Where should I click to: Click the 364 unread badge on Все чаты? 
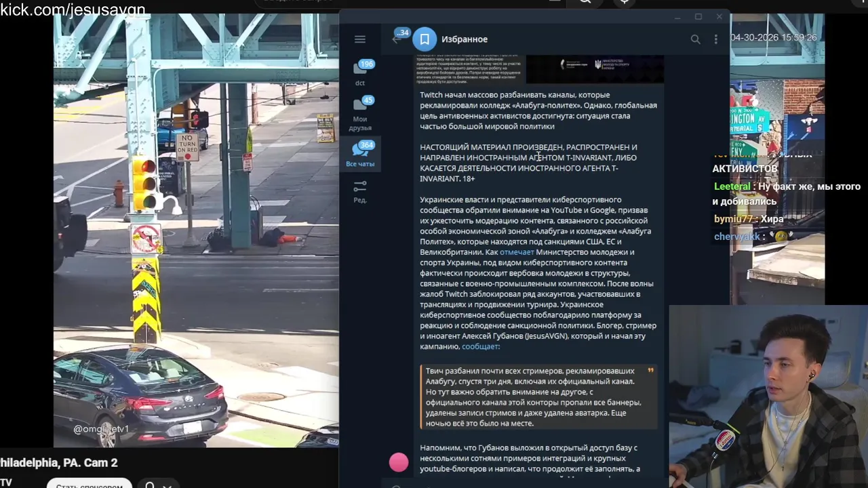367,145
